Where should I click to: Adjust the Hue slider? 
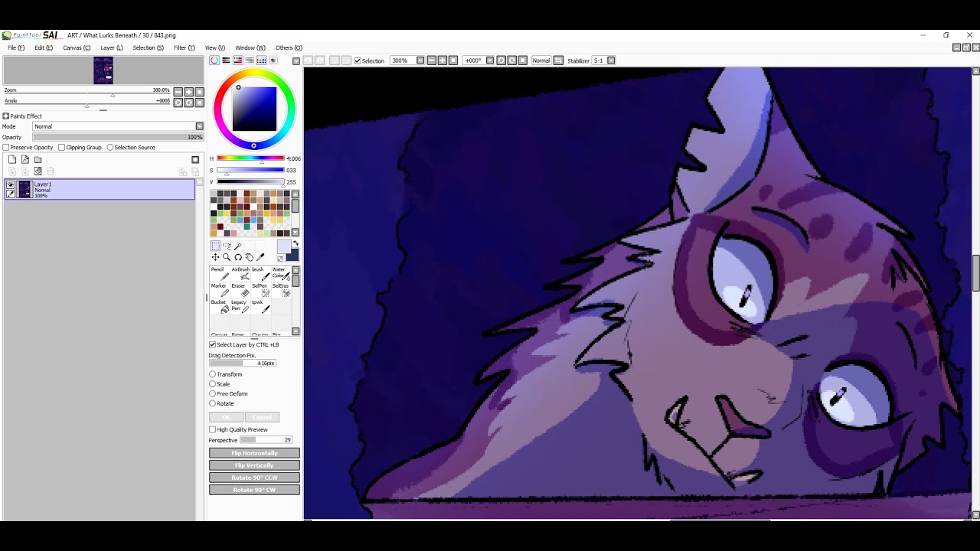tap(250, 158)
